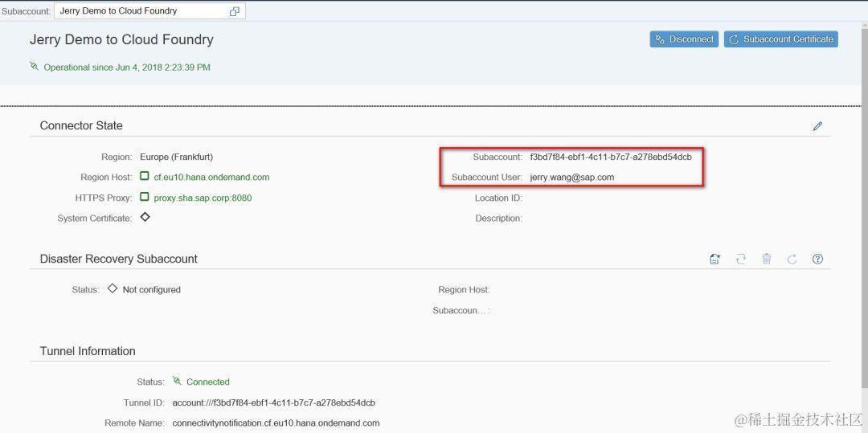Click the Connected tunnel status icon
Viewport: 868px width, 433px height.
(x=177, y=381)
